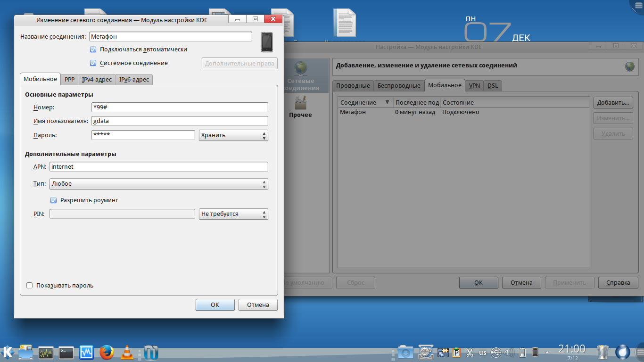This screenshot has height=362, width=644.
Task: Click the 'Номер' field containing *99#
Action: coord(180,107)
